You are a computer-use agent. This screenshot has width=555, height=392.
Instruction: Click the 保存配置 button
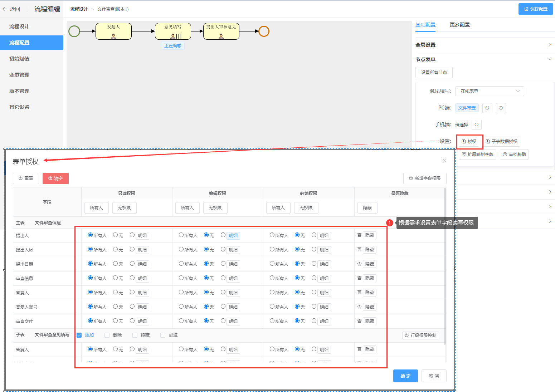(x=535, y=9)
